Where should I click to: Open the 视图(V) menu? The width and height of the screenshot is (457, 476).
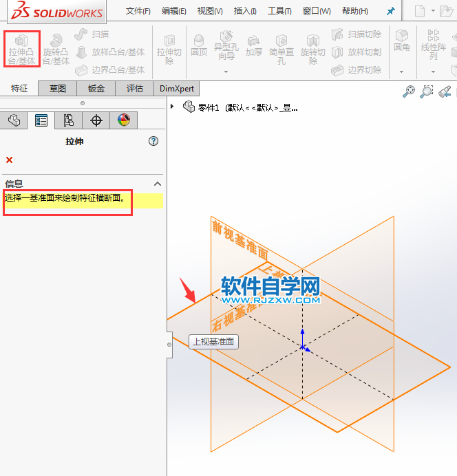210,11
